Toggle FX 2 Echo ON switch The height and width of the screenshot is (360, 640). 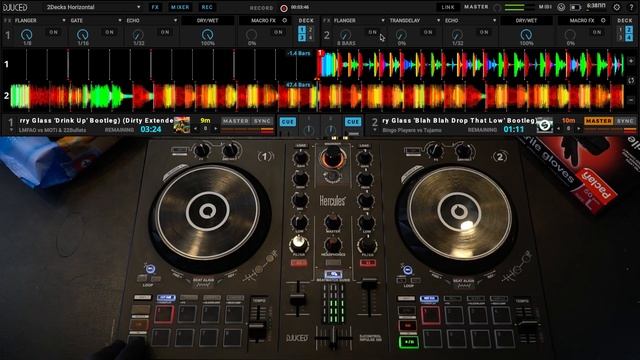(484, 32)
